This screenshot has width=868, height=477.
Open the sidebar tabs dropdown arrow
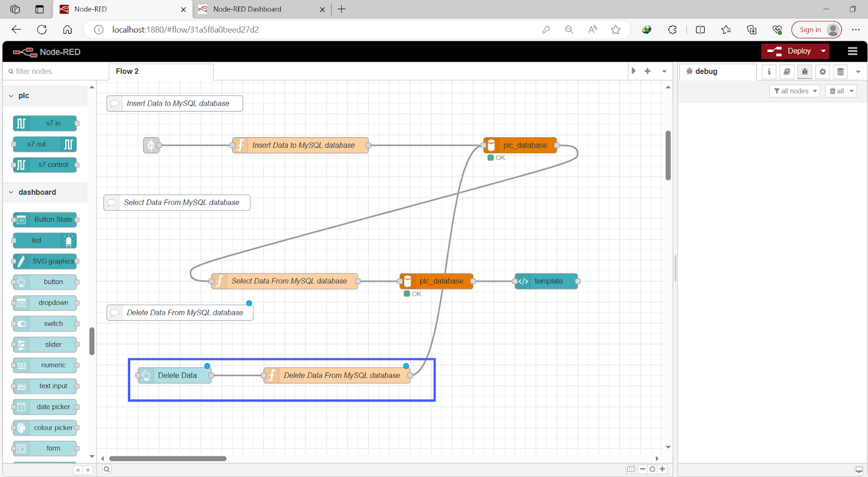858,72
